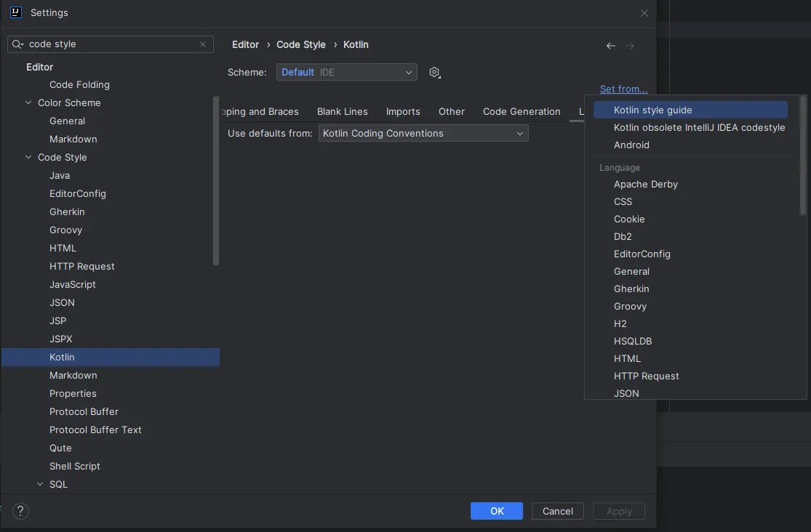
Task: Select Gherkin in the popup language list
Action: pos(690,289)
